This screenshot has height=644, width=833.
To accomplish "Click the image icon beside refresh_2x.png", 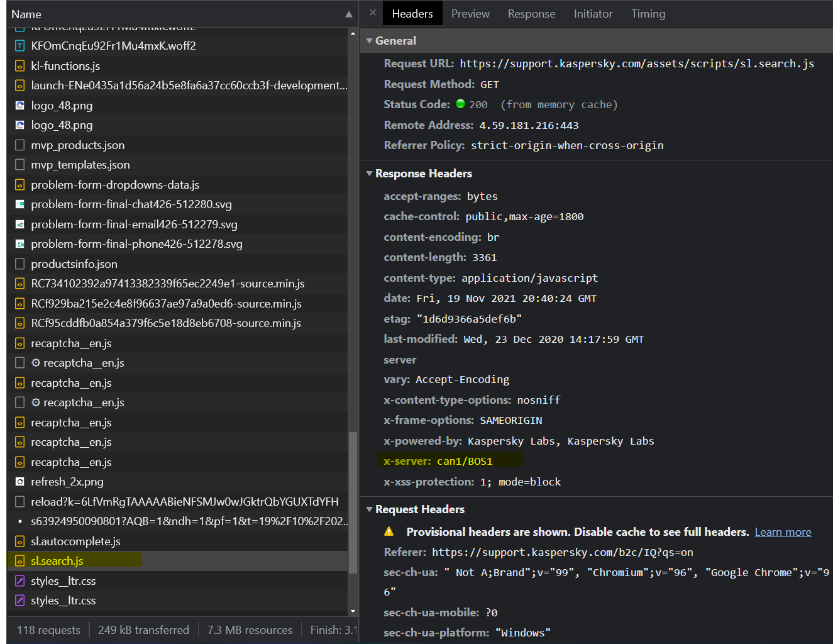I will 19,482.
